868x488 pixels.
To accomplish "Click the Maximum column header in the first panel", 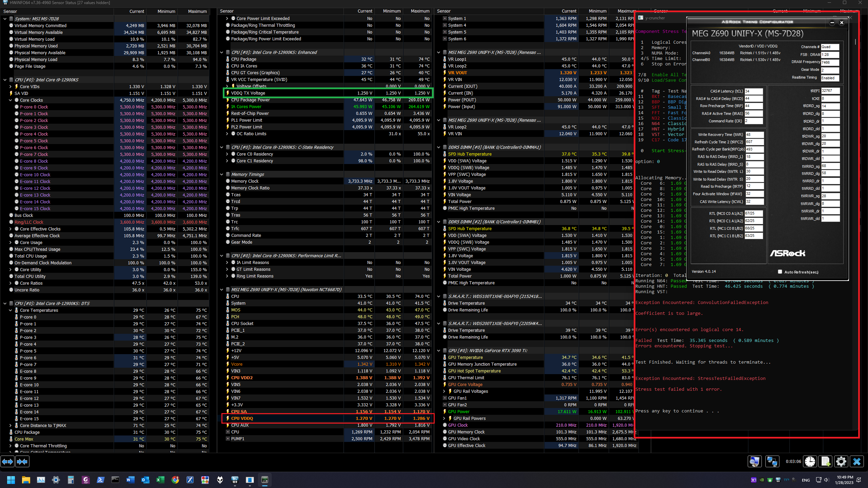I will (193, 11).
